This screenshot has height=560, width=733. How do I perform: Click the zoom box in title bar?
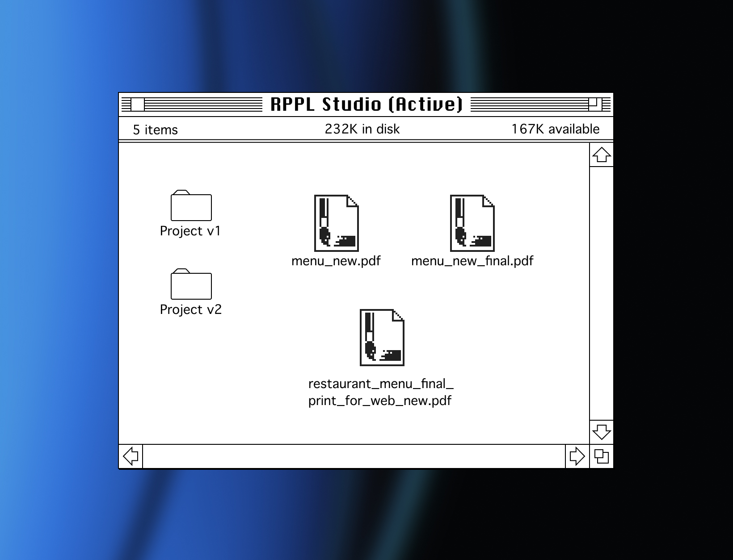coord(595,104)
